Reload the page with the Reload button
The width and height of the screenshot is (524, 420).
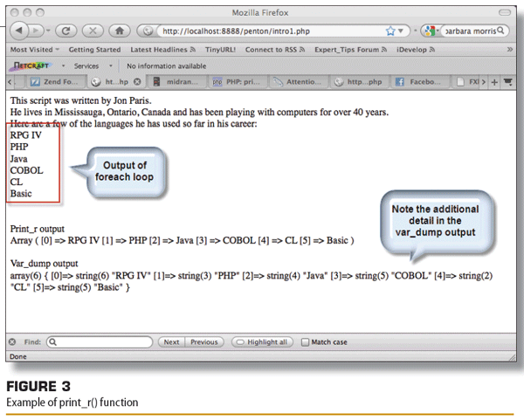pos(65,31)
